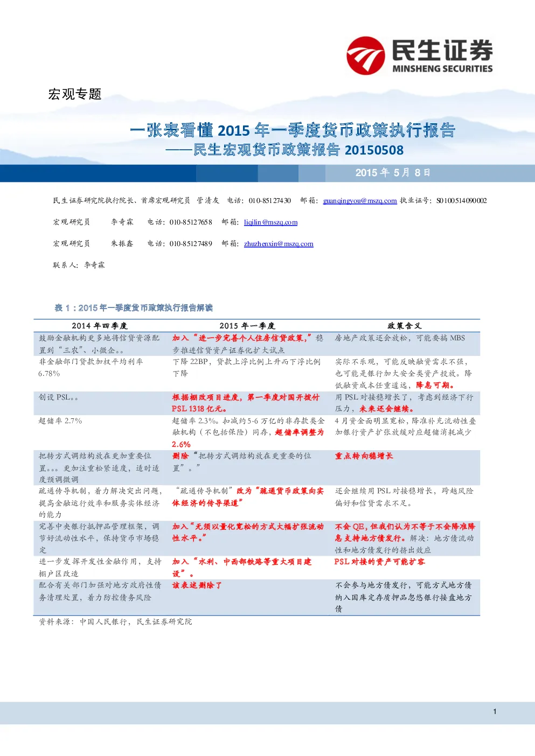Click the red text 未来还会继续

(387, 409)
